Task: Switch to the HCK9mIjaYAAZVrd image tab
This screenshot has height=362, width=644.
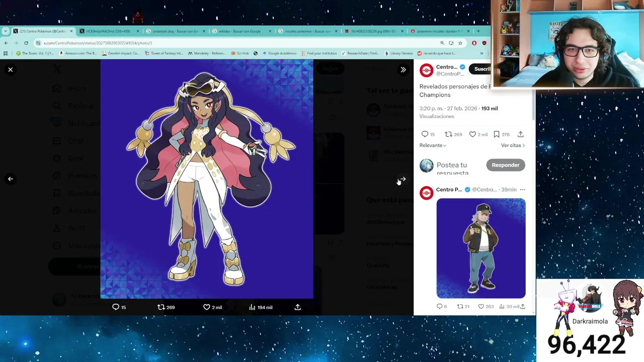Action: click(107, 31)
